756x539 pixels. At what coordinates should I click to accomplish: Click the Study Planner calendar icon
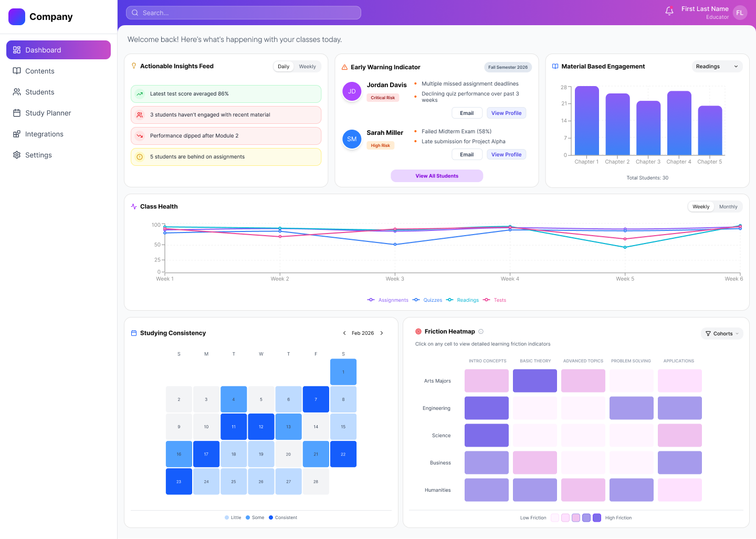click(17, 113)
